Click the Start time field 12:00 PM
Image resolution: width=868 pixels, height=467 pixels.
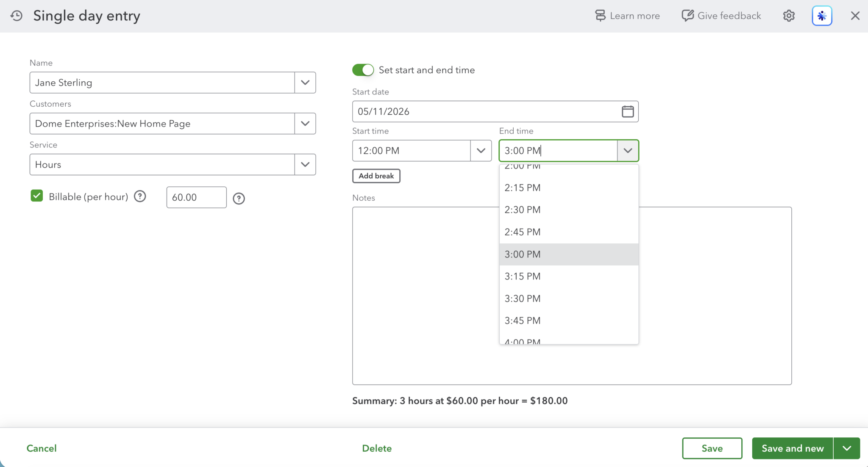click(x=412, y=151)
